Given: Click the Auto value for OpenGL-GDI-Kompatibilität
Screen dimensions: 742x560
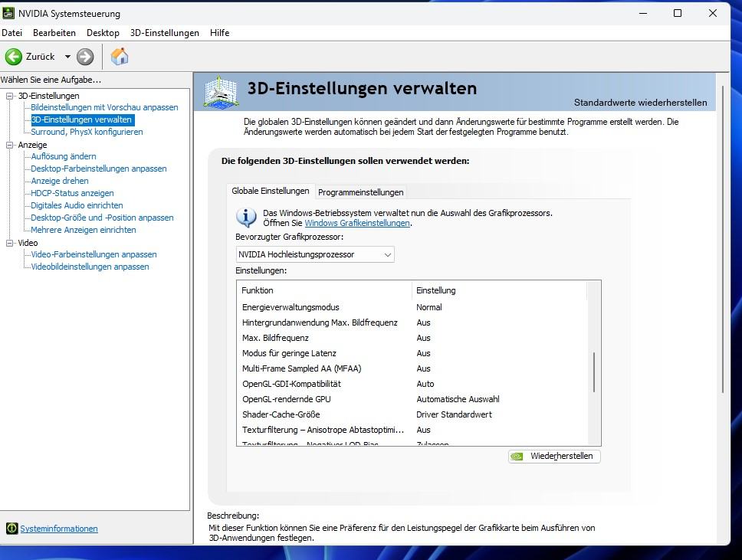Looking at the screenshot, I should pos(425,384).
